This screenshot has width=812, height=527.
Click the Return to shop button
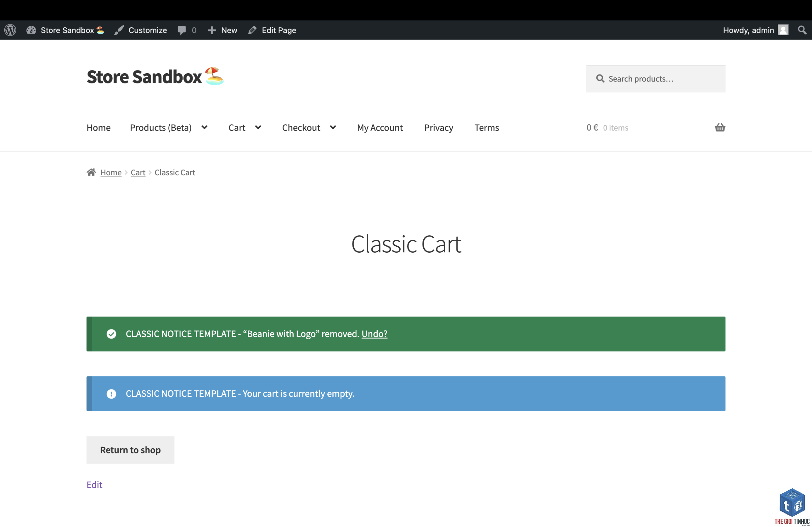pyautogui.click(x=130, y=450)
